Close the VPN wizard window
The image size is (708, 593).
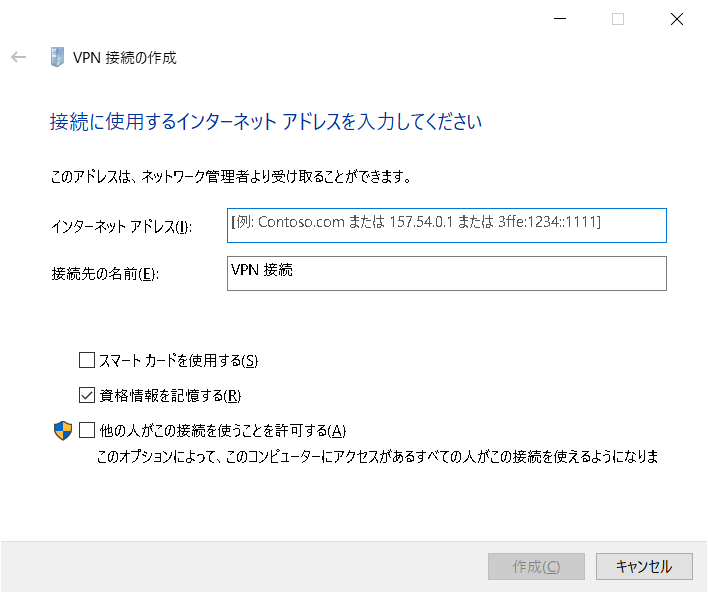coord(677,19)
